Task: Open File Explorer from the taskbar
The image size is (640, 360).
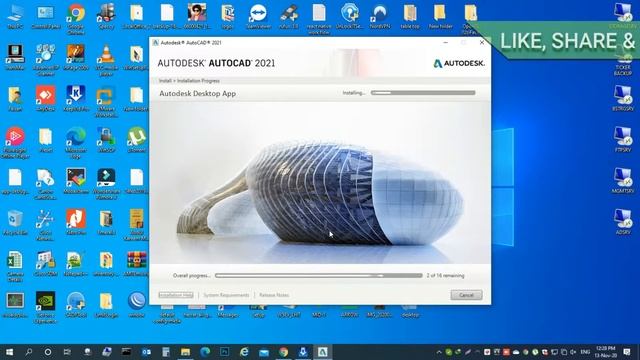Action: click(185, 352)
